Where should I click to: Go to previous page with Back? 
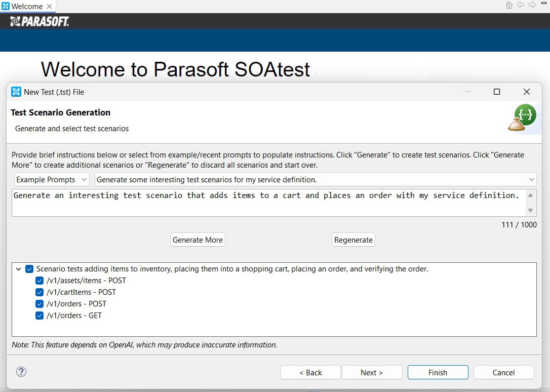[310, 372]
